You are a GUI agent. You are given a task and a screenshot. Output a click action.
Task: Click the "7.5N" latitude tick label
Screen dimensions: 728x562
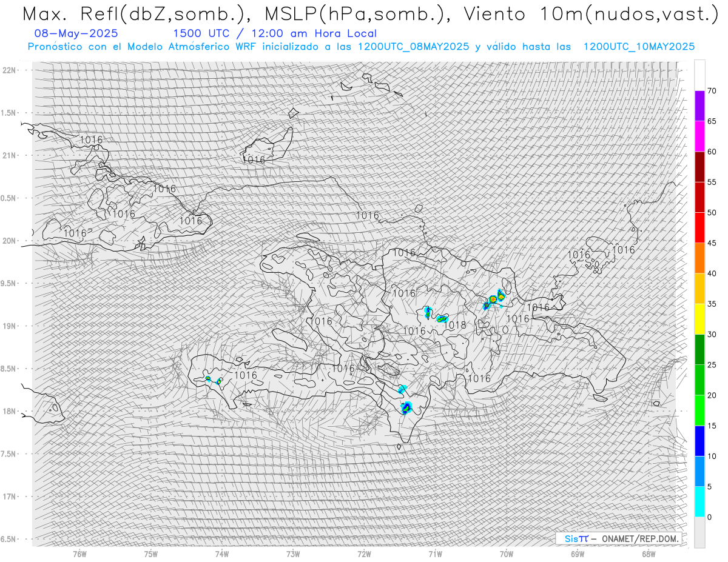point(9,453)
